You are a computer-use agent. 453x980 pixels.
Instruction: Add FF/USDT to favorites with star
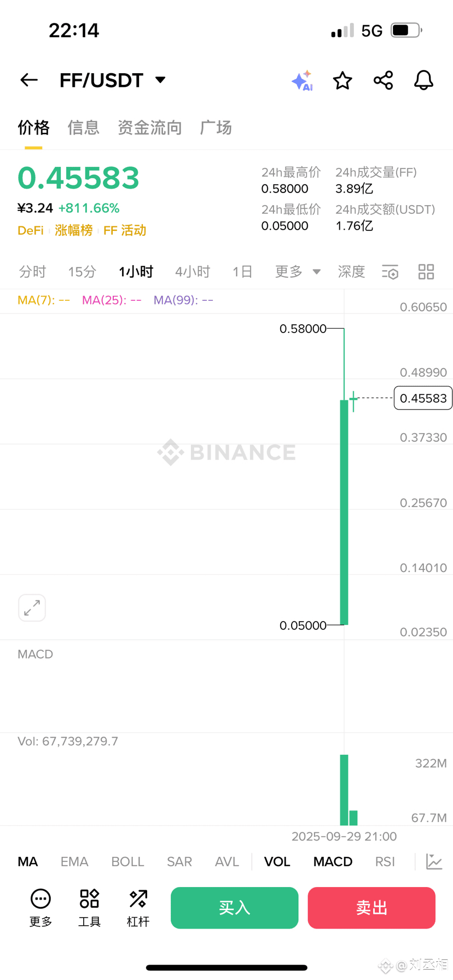[342, 80]
